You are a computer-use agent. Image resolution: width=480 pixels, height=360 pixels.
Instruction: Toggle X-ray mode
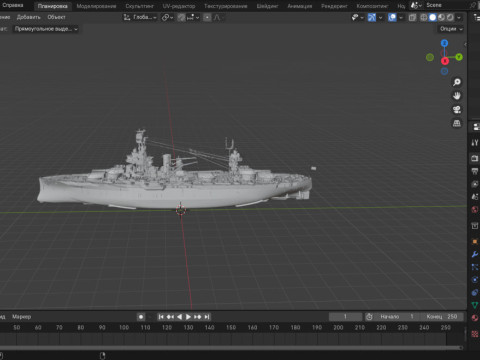tap(412, 17)
